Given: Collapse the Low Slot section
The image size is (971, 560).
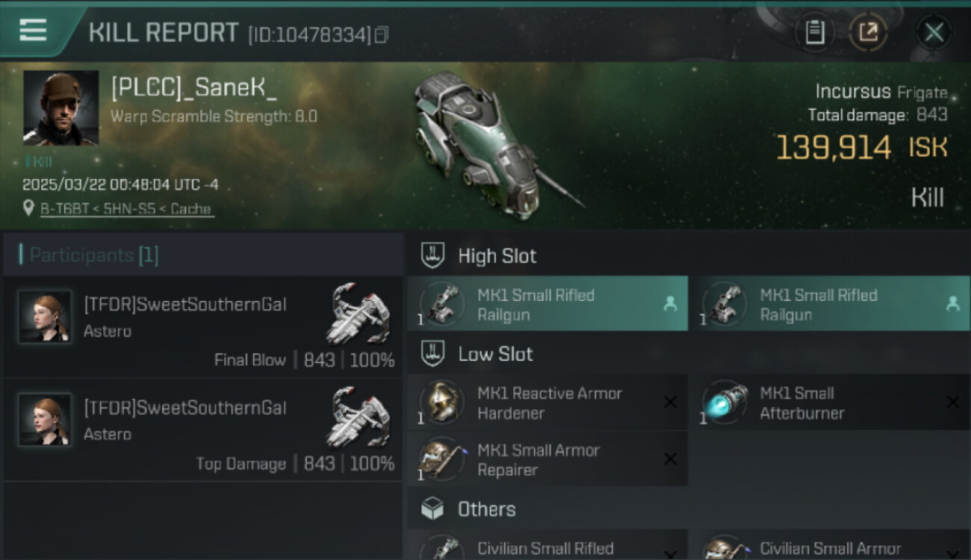Looking at the screenshot, I should (433, 353).
